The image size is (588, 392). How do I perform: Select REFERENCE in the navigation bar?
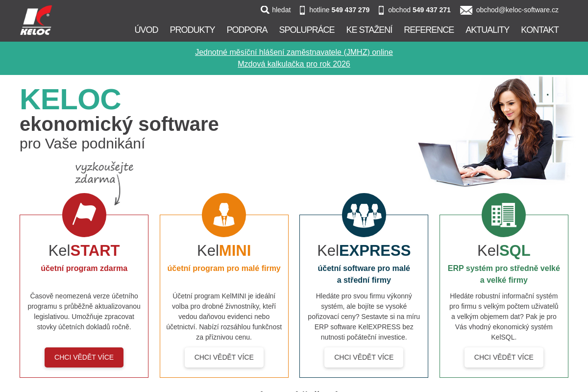click(x=429, y=29)
